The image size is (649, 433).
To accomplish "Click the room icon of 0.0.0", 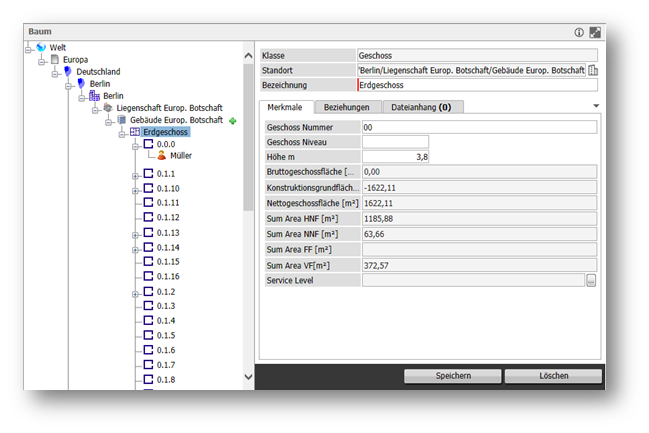I will [x=148, y=144].
